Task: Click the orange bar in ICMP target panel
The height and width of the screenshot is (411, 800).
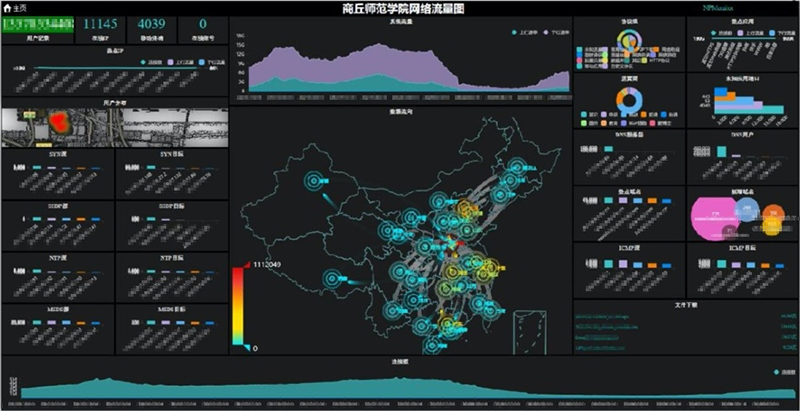Action: point(765,266)
